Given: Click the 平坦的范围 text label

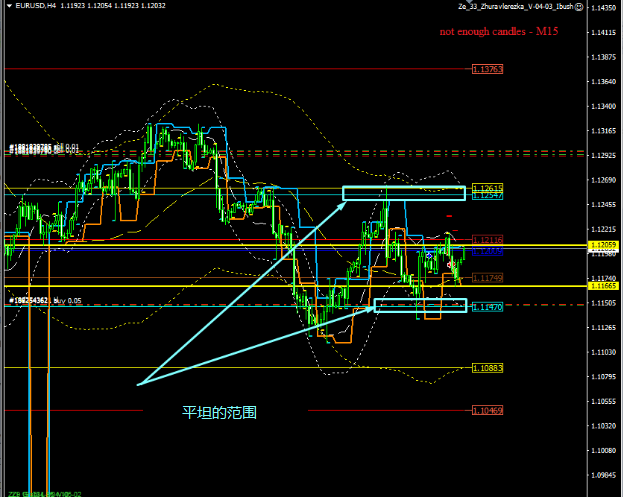Looking at the screenshot, I should (219, 411).
